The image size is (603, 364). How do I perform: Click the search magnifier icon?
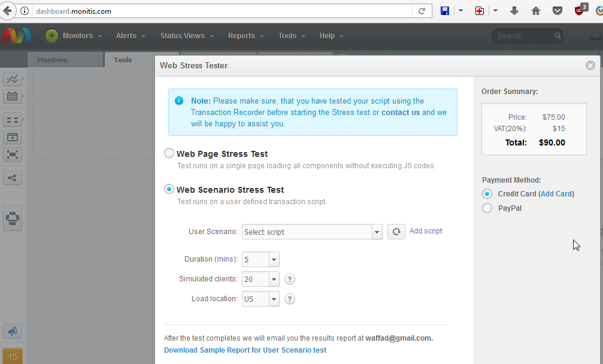(x=557, y=36)
